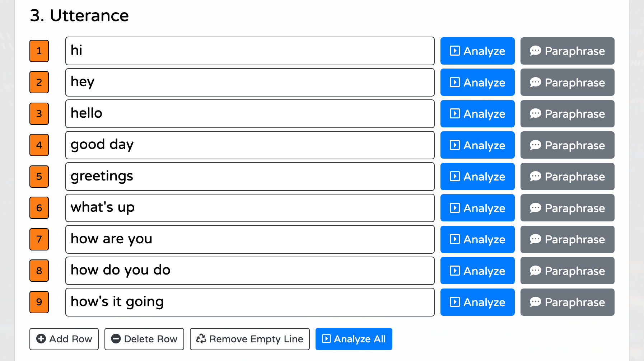The height and width of the screenshot is (361, 644).
Task: Click the orange number 7 badge
Action: (39, 239)
